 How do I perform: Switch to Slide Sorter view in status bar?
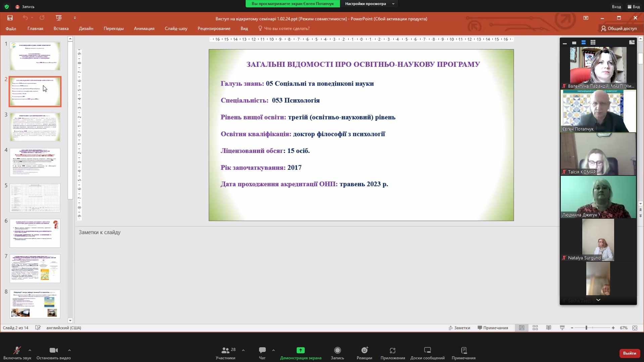coord(535,328)
